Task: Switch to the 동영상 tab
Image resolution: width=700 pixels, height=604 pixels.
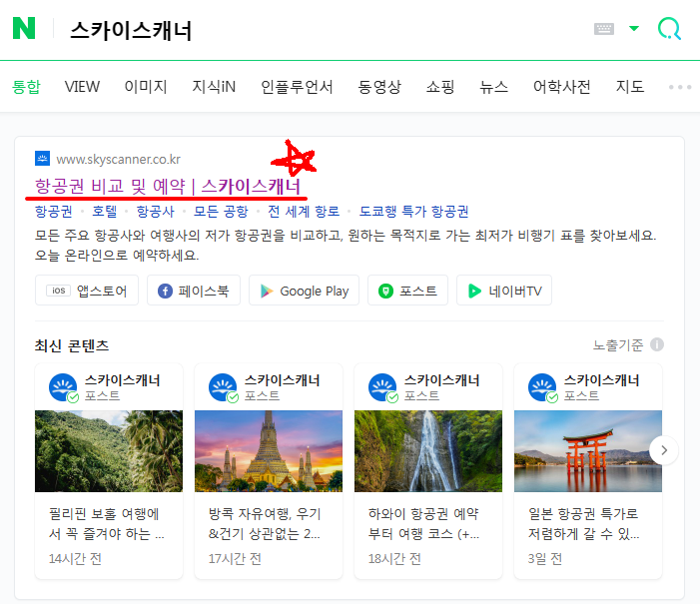Action: click(379, 87)
